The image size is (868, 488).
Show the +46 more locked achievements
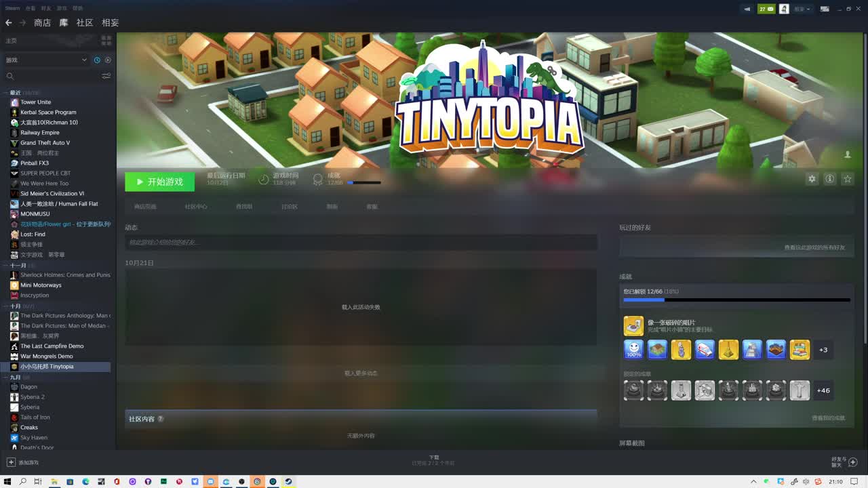tap(823, 390)
